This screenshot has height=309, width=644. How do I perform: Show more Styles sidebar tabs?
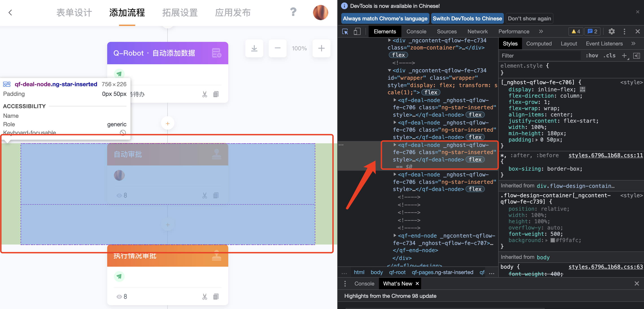tap(633, 44)
